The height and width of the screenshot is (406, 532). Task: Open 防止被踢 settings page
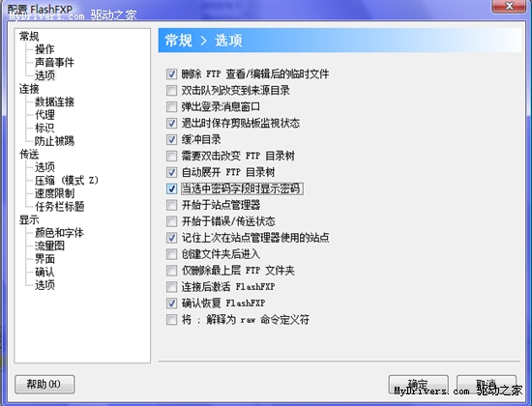54,141
